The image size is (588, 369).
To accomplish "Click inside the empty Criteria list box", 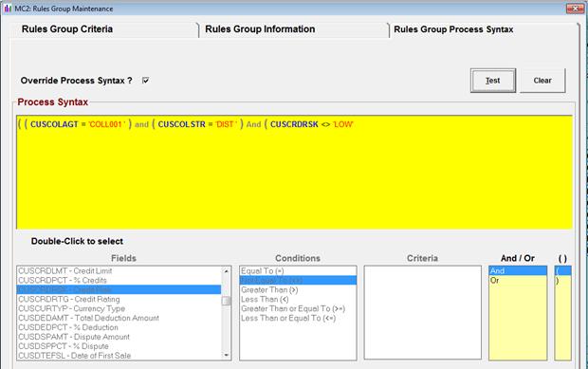I will tap(422, 313).
